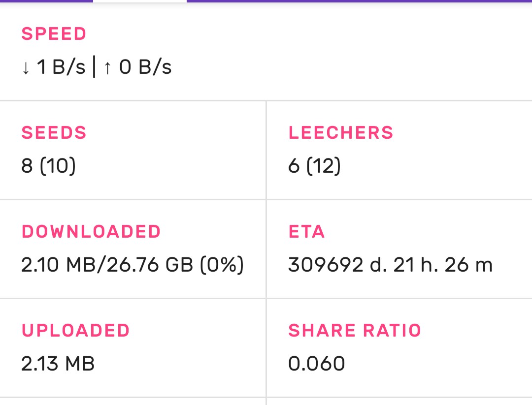Select the 2.13 MB uploaded value
Image resolution: width=532 pixels, height=405 pixels.
[58, 364]
